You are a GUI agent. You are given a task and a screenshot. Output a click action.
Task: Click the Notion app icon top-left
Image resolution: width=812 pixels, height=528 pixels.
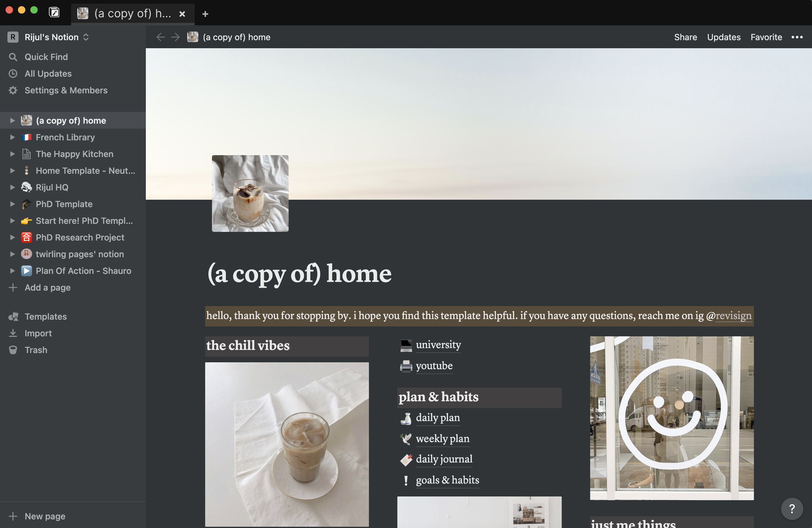tap(54, 13)
